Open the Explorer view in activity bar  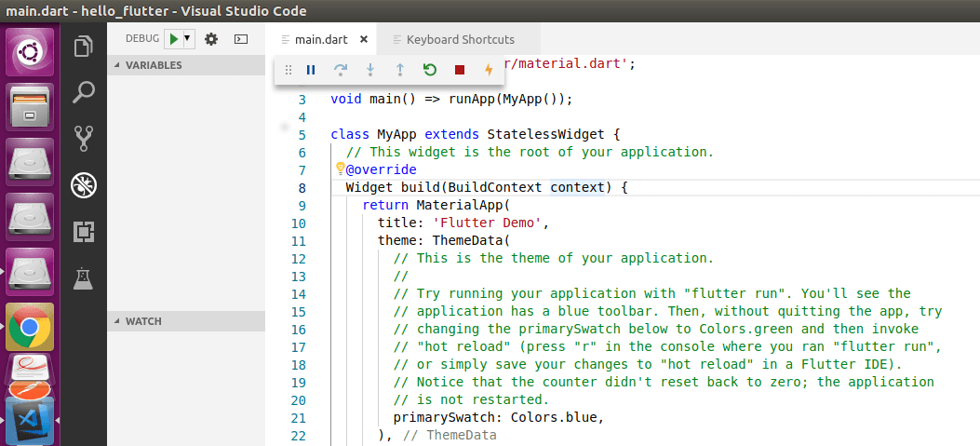point(85,47)
